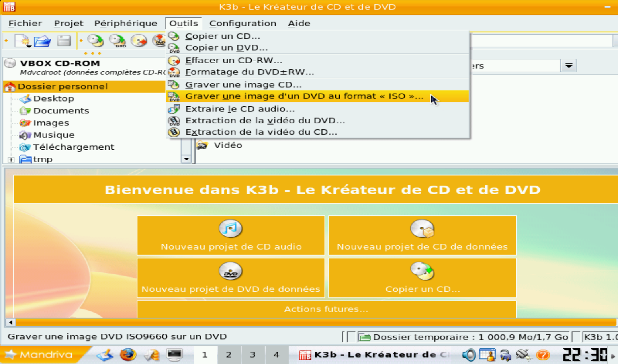Click the Desktop folder icon
618x364 pixels.
(25, 98)
